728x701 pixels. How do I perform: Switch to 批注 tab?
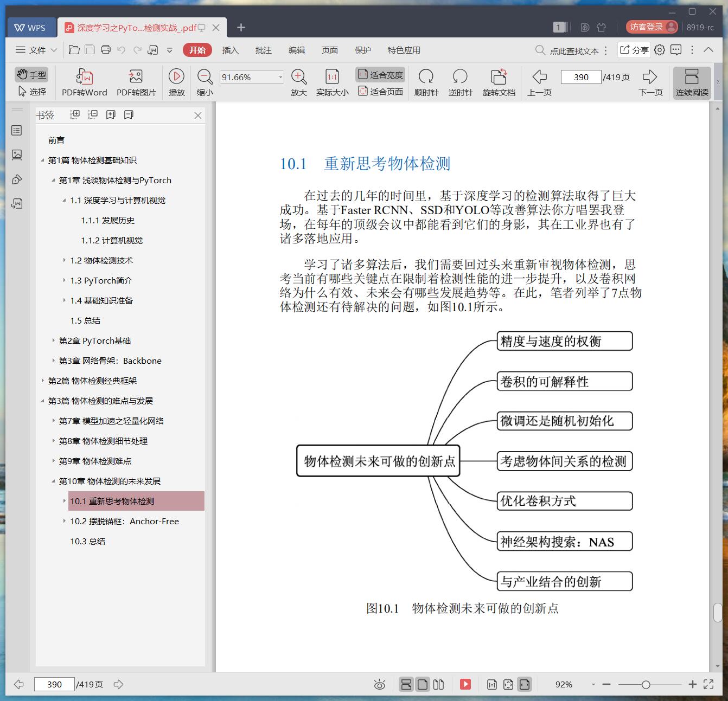pos(263,50)
